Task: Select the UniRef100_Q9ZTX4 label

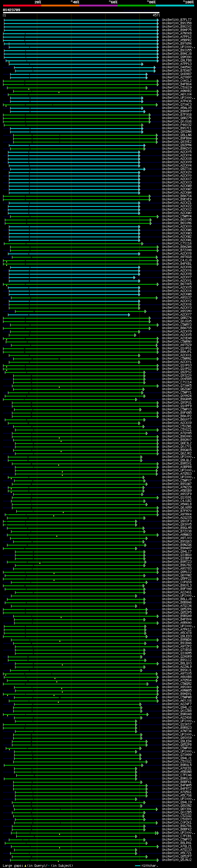Action: (x=176, y=169)
